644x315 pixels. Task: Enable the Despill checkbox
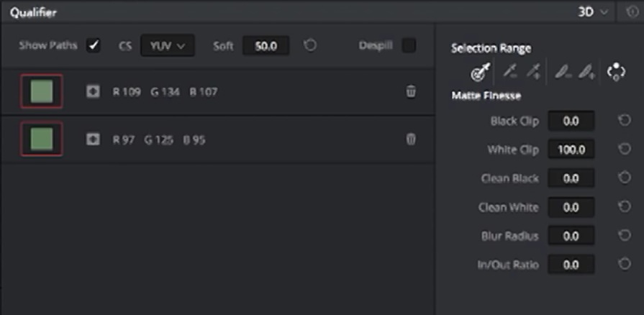408,46
